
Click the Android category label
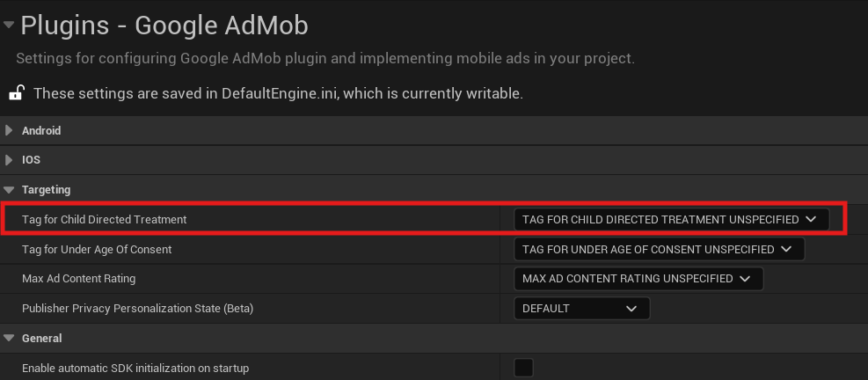click(41, 131)
